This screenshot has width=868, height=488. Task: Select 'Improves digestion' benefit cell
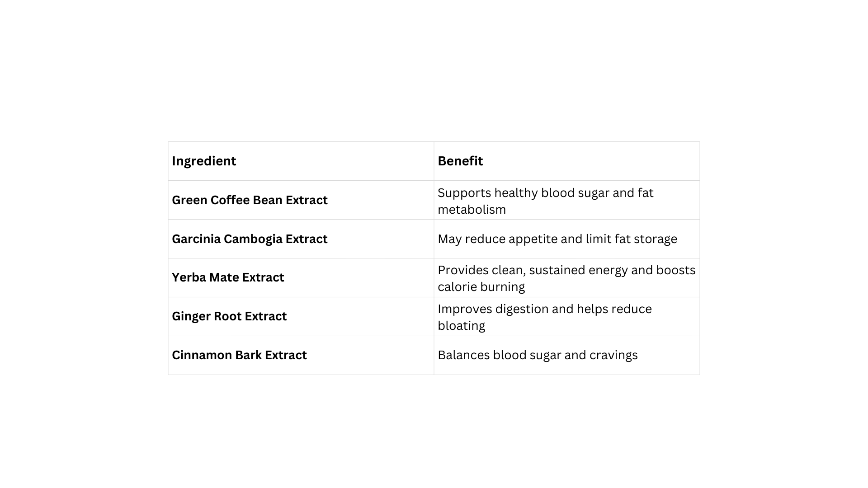[x=567, y=316]
